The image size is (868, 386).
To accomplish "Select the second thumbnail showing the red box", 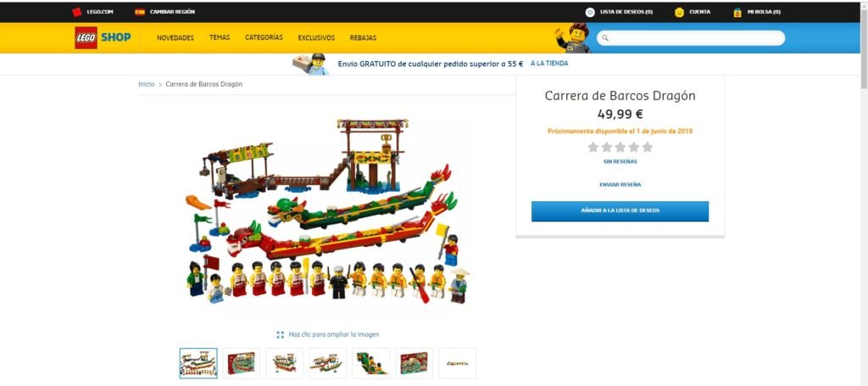I will point(242,363).
